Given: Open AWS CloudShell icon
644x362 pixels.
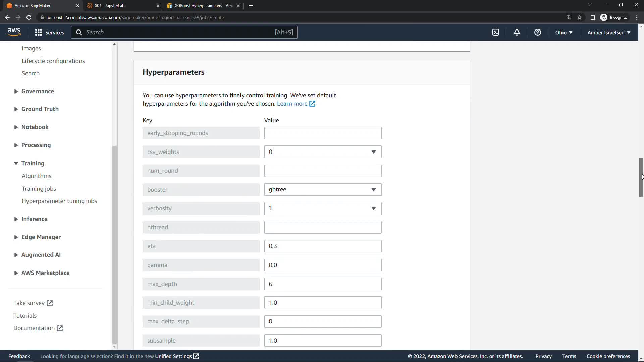Looking at the screenshot, I should 495,32.
